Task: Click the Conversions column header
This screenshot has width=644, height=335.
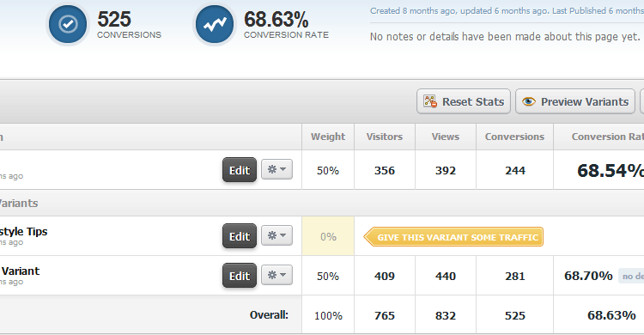Action: tap(514, 137)
